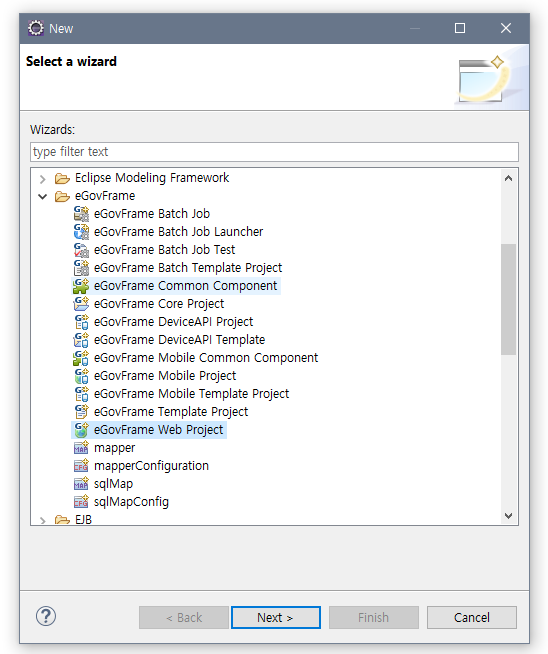Select eGovFrame Template Project
The height and width of the screenshot is (654, 548).
click(171, 412)
